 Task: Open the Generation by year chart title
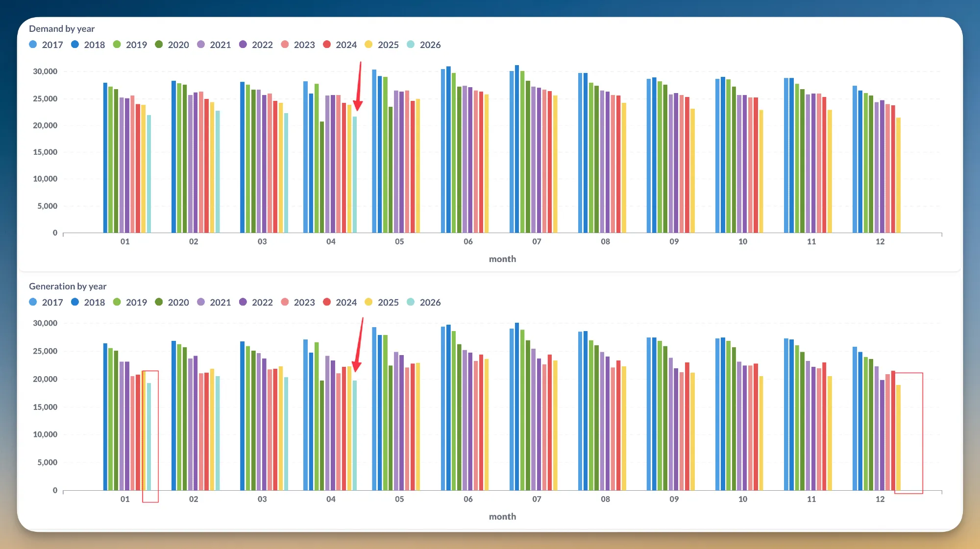tap(68, 286)
